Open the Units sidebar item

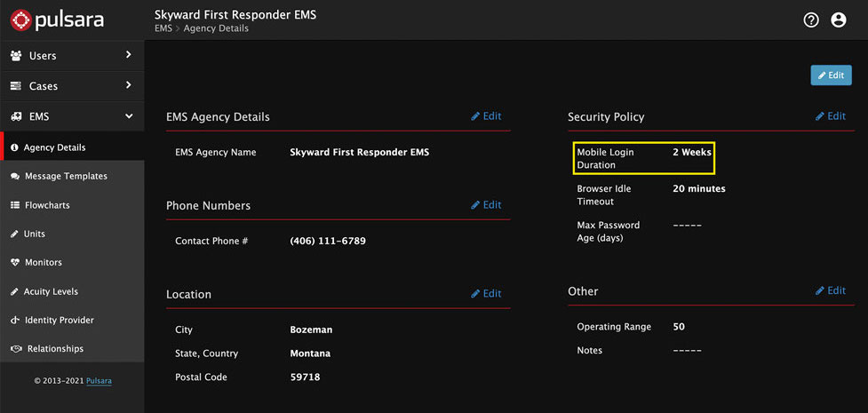tap(35, 234)
